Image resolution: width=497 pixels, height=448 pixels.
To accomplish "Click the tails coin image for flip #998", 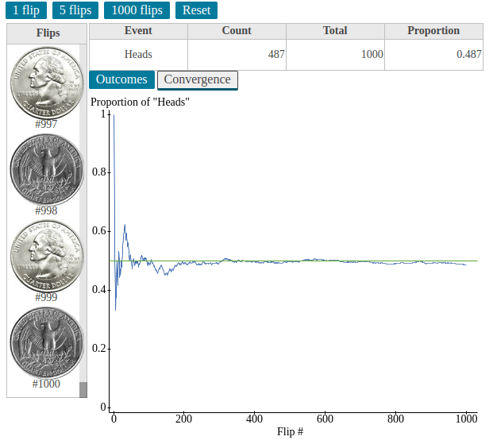I will click(46, 169).
